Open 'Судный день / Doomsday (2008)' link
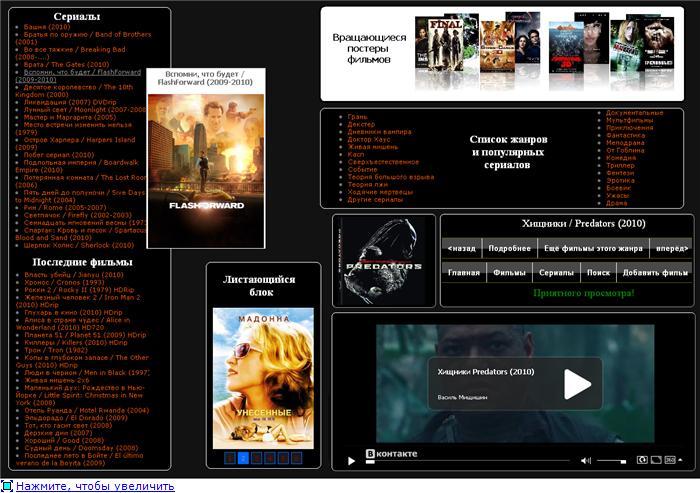This screenshot has height=493, width=700. [81, 448]
